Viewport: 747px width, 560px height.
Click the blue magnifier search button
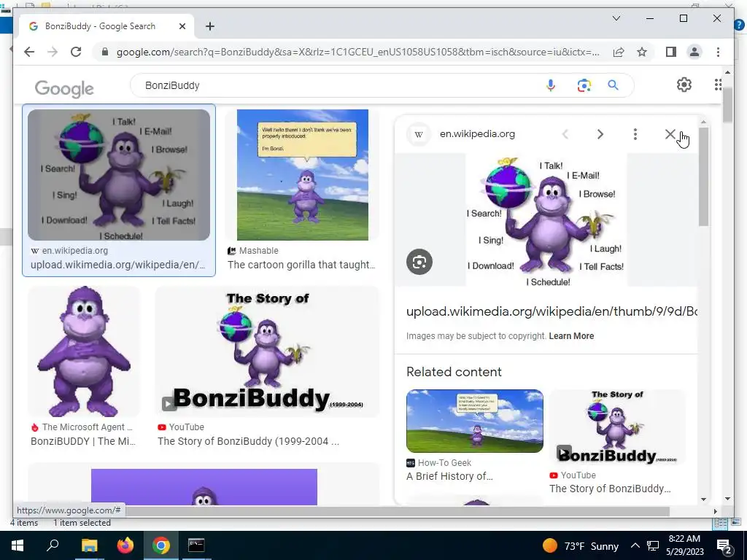[x=613, y=85]
